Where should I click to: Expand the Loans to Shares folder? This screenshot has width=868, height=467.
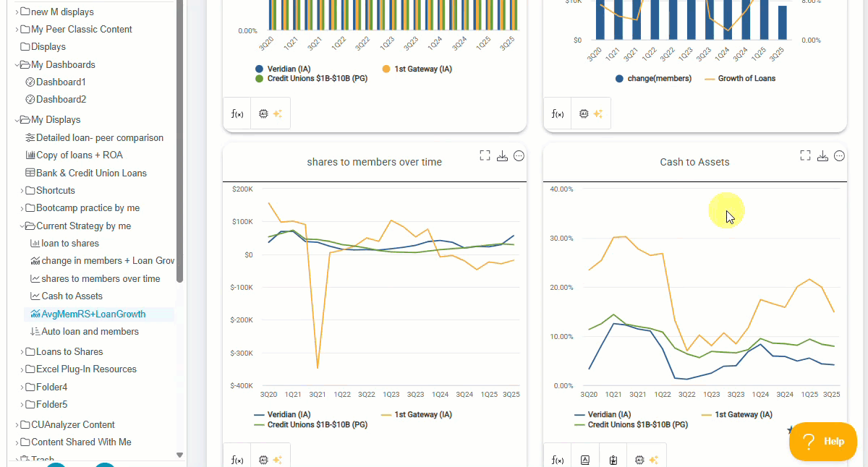[22, 352]
